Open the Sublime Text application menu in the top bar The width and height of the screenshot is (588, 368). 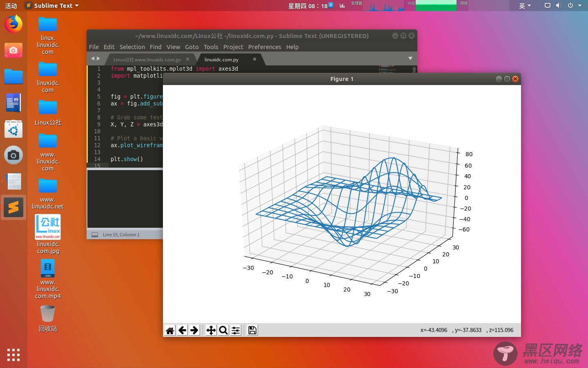click(52, 5)
